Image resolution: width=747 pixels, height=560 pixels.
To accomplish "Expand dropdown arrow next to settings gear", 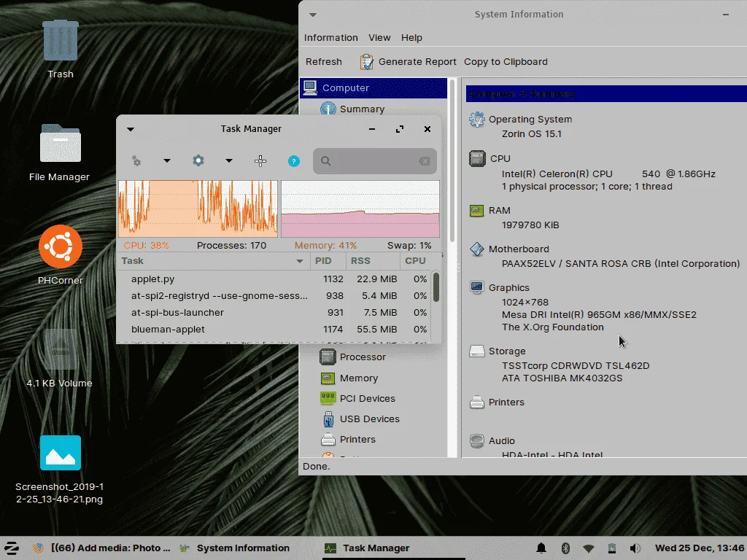I will click(x=228, y=161).
